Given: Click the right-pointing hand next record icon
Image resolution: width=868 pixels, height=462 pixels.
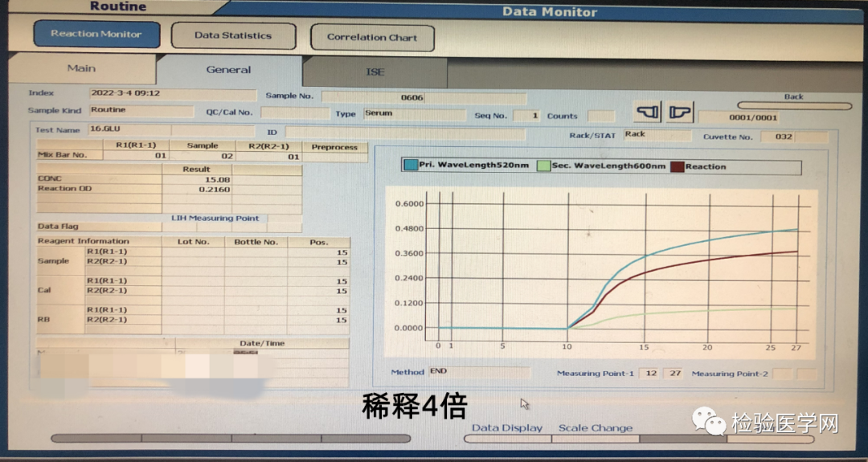Looking at the screenshot, I should 680,112.
